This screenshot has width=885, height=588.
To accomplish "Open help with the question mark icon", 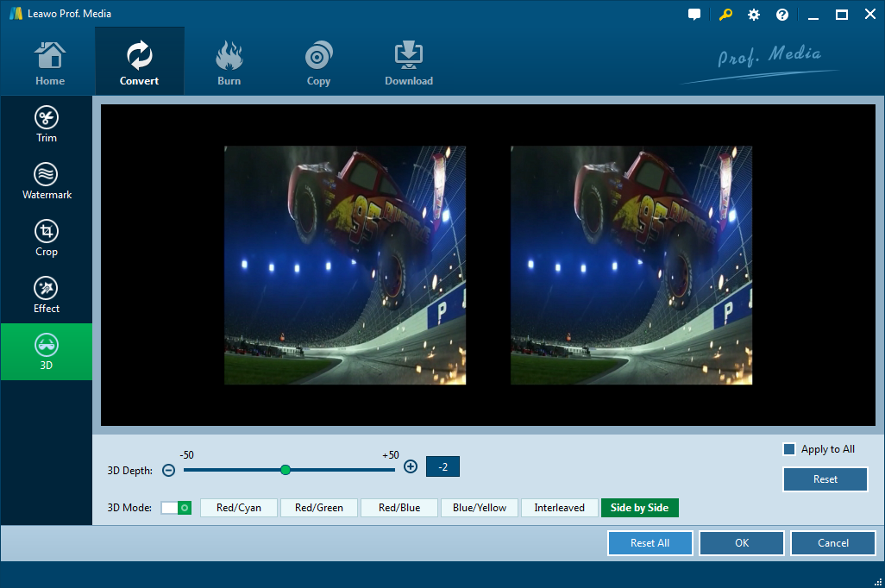I will [x=782, y=15].
